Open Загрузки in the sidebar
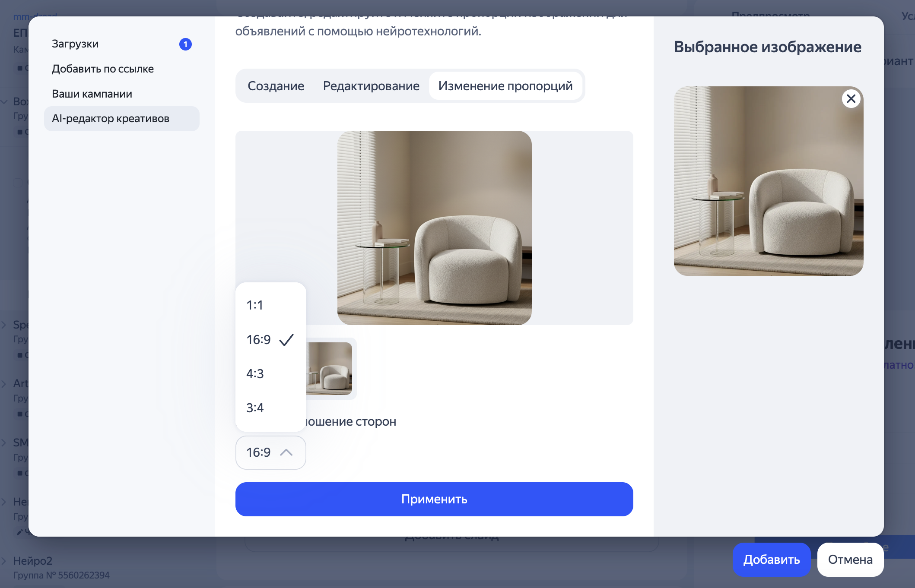This screenshot has width=915, height=588. pyautogui.click(x=75, y=44)
